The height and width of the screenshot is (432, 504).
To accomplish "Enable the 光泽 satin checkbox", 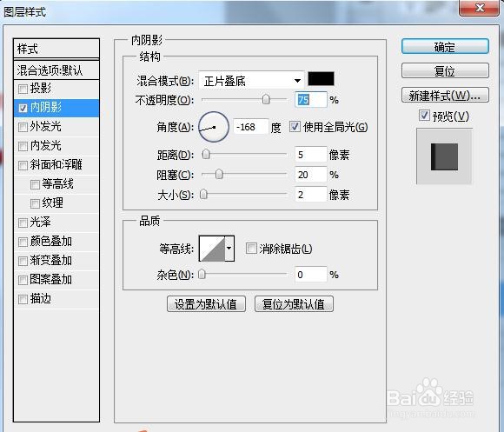I will [23, 223].
